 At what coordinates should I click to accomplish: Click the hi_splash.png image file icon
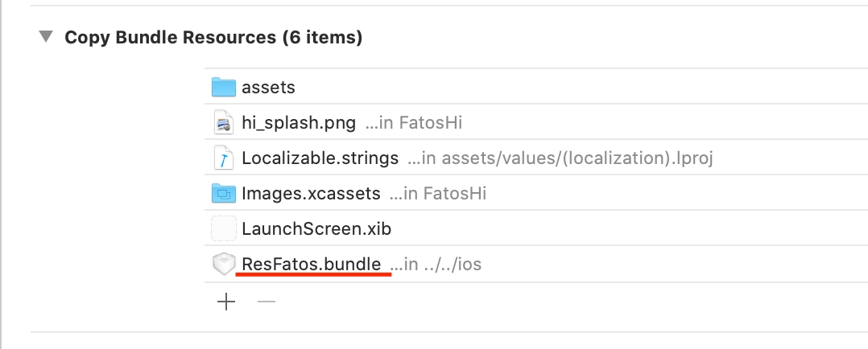coord(223,123)
